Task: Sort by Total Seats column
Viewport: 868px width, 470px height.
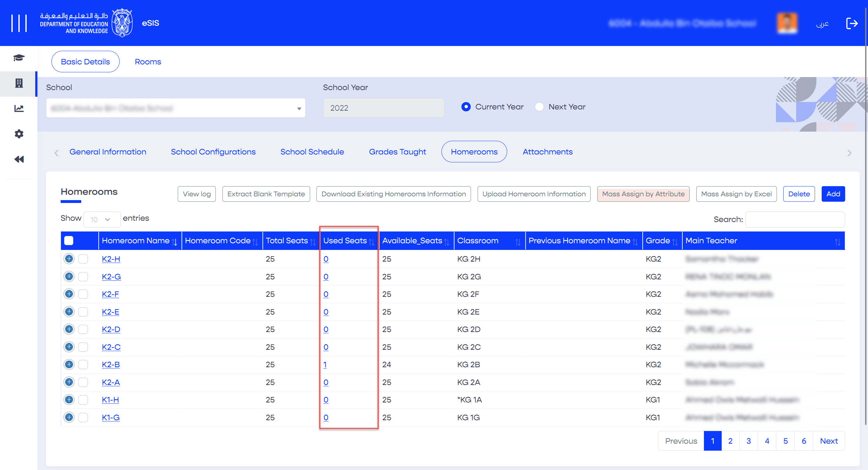Action: tap(291, 241)
